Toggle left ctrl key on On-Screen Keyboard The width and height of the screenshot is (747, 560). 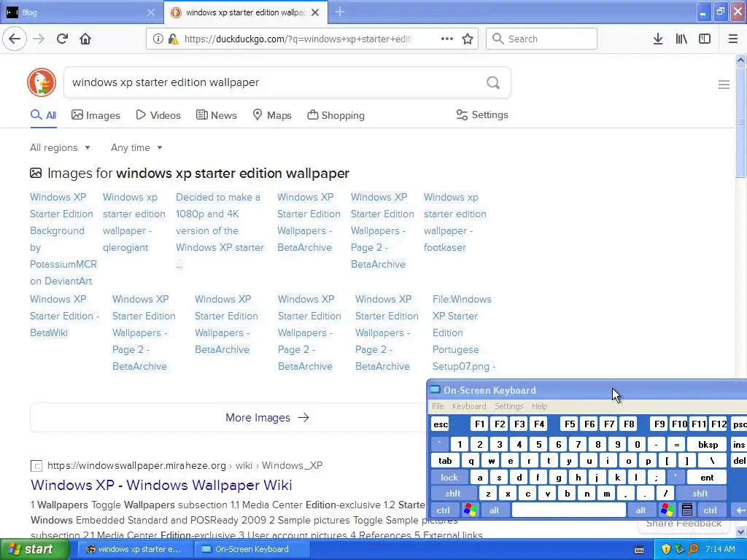tap(444, 510)
